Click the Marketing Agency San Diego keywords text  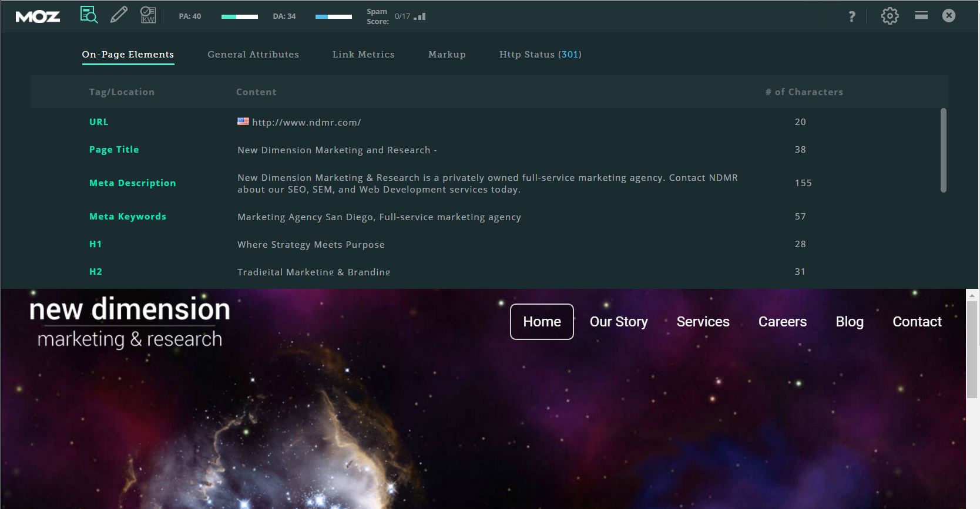(x=379, y=217)
